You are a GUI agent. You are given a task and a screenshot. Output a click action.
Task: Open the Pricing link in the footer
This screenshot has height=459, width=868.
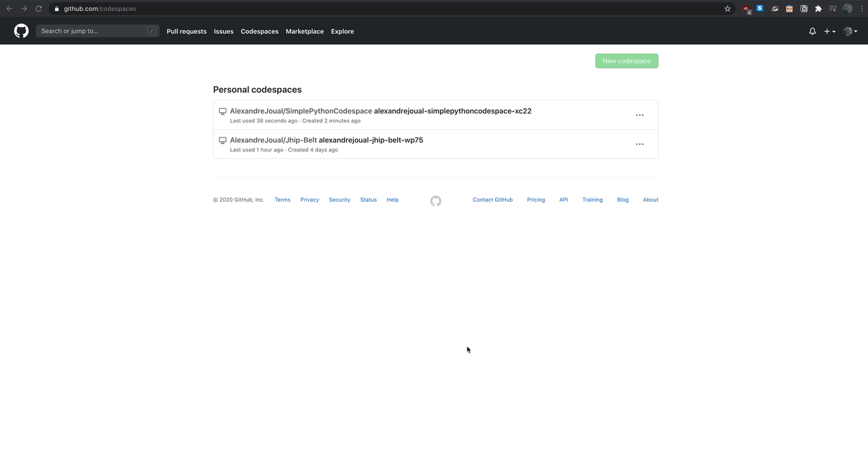pos(536,200)
